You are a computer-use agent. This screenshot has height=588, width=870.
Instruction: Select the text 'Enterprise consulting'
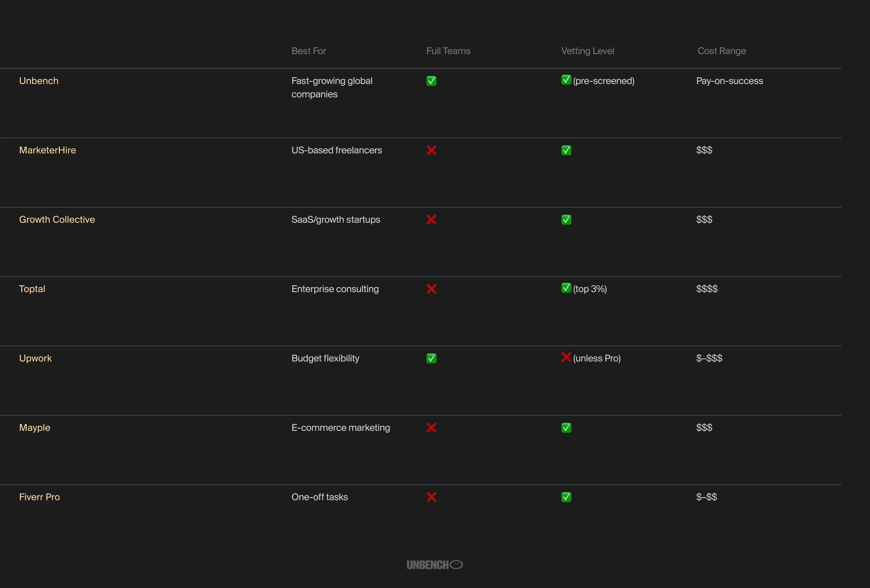(x=335, y=289)
